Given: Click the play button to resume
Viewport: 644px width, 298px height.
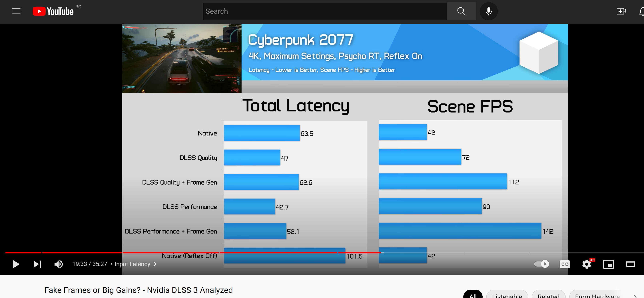Looking at the screenshot, I should (15, 264).
